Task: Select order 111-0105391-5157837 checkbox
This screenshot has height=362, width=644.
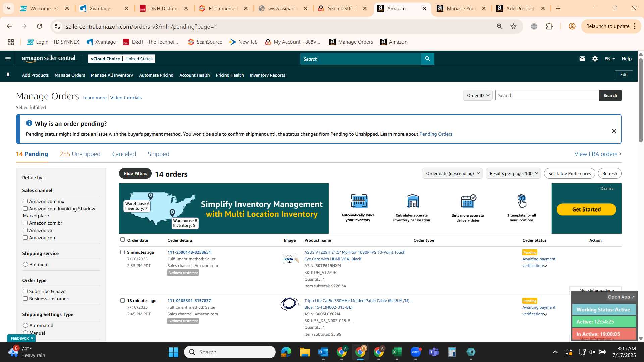Action: 122,300
